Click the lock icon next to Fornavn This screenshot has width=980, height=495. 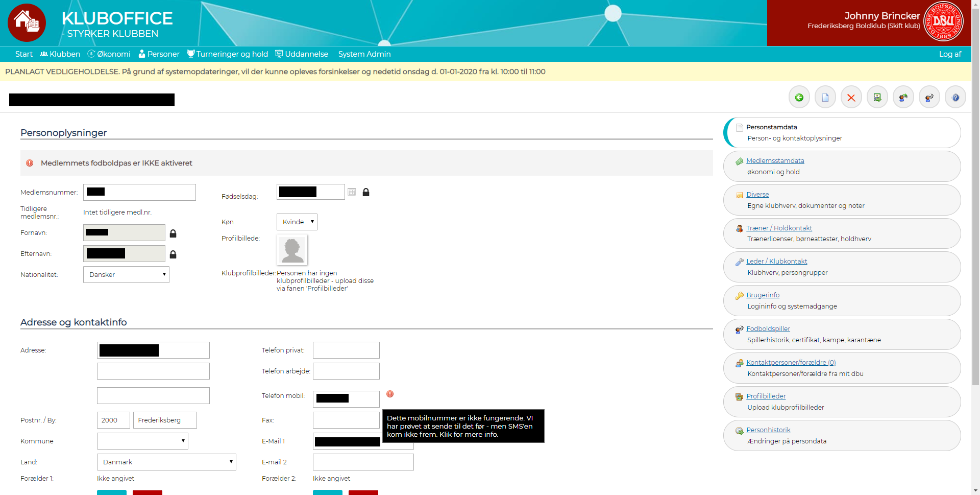click(173, 233)
